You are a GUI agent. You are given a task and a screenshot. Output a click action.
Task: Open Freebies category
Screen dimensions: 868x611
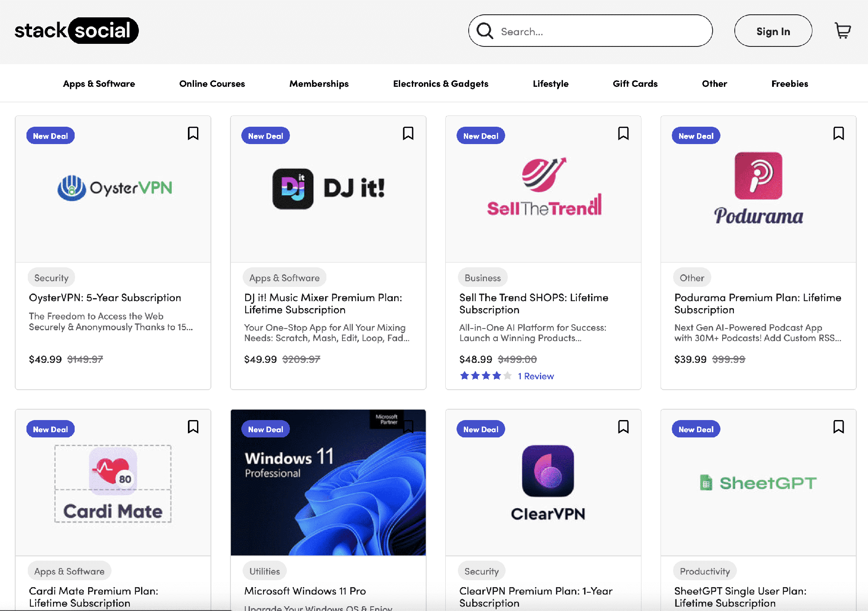click(x=789, y=84)
